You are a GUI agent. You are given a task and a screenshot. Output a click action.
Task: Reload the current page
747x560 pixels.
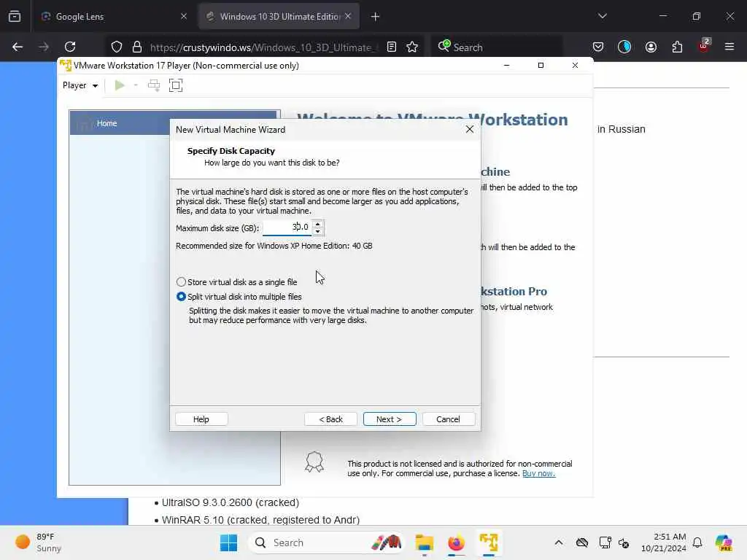click(70, 47)
